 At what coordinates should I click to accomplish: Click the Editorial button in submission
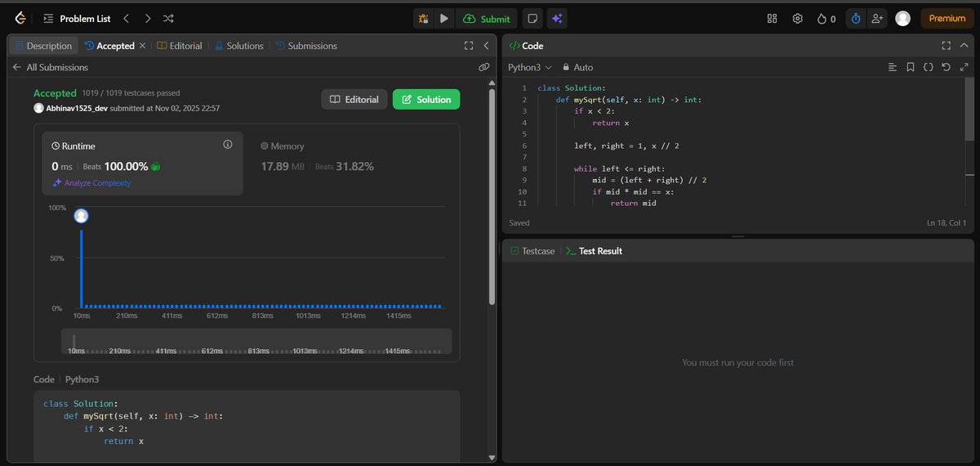click(354, 100)
